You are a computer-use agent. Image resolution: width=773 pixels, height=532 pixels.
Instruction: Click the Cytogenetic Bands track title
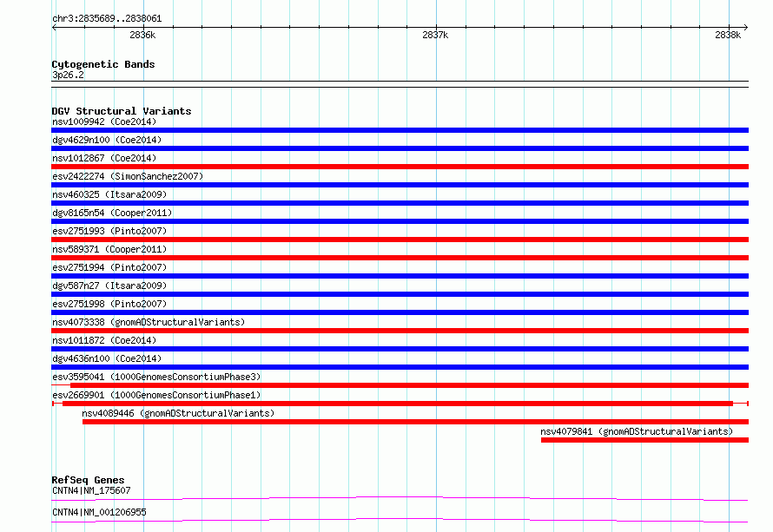[103, 64]
